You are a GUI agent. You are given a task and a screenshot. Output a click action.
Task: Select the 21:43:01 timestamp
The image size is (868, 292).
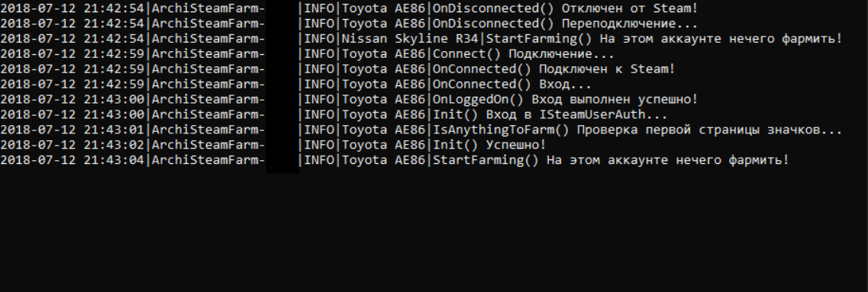click(x=115, y=130)
